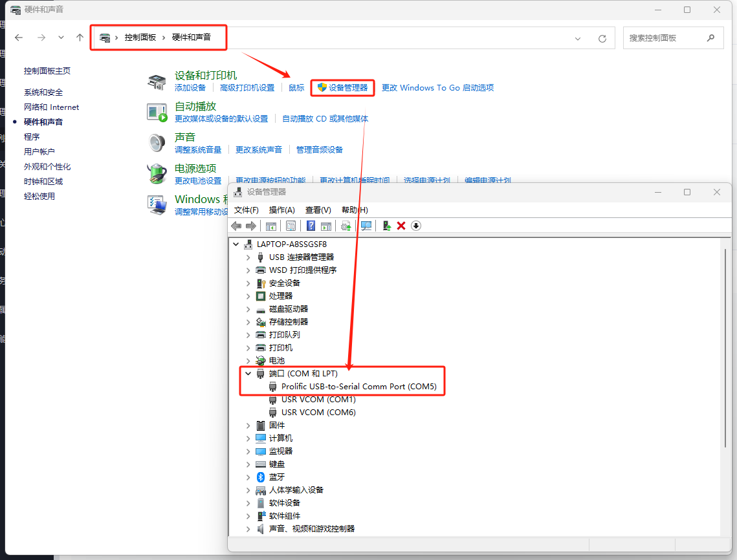Click the Devices and Printers category icon
This screenshot has width=737, height=560.
click(157, 81)
